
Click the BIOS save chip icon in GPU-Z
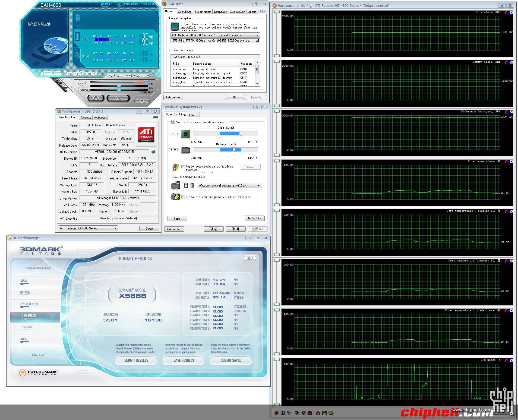153,152
